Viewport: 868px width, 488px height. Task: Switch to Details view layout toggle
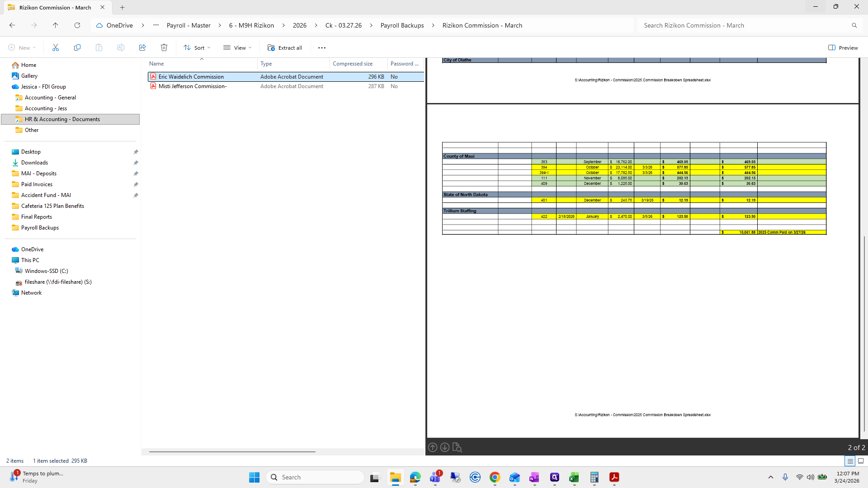point(850,461)
